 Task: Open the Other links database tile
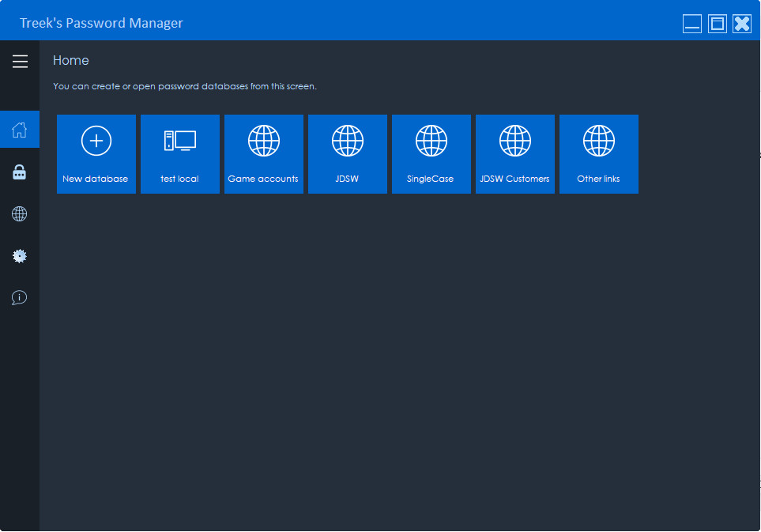click(599, 154)
